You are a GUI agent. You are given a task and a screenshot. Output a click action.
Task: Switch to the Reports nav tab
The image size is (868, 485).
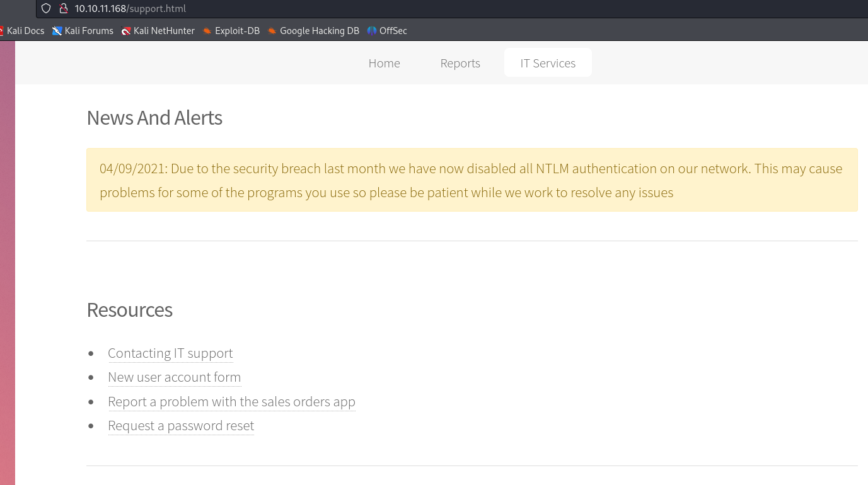point(460,63)
